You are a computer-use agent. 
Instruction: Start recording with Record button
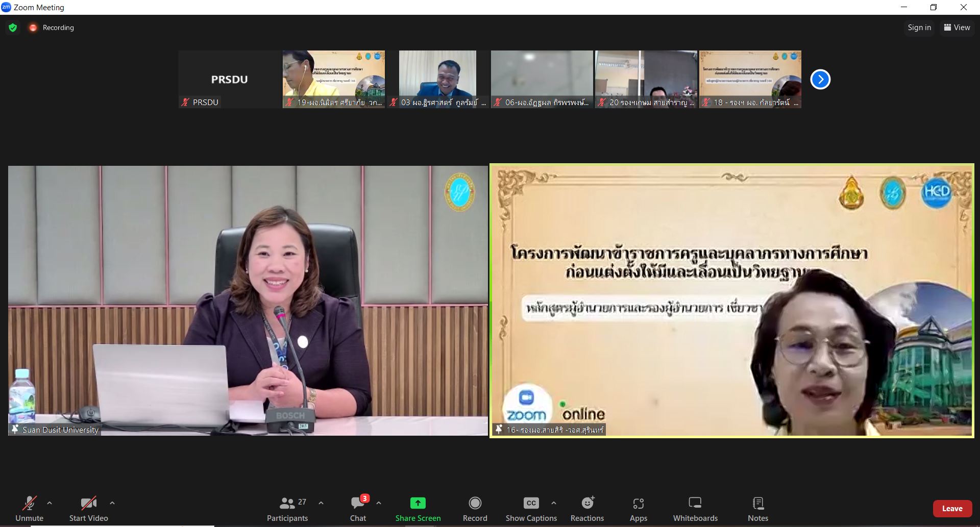475,509
